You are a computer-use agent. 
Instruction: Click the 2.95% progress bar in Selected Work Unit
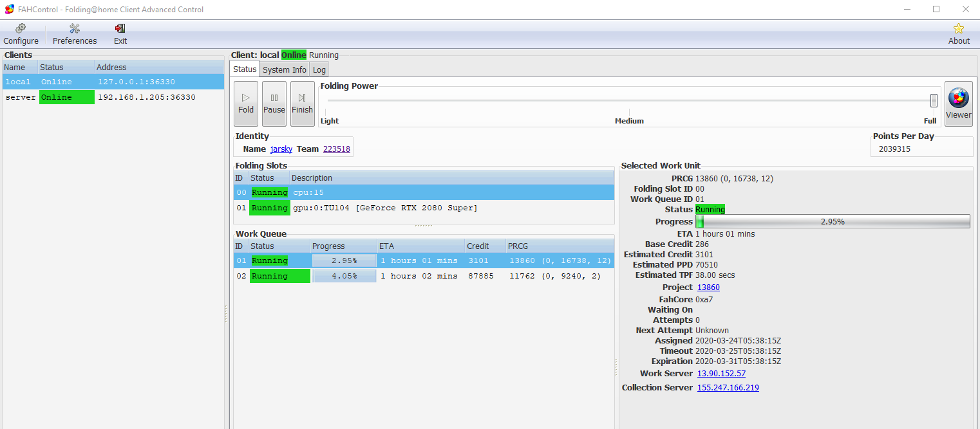(833, 221)
